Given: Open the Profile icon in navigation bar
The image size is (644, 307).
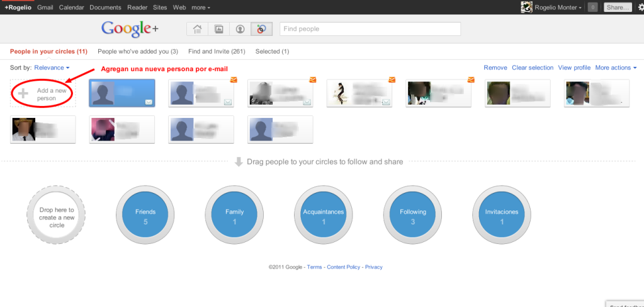Looking at the screenshot, I should tap(240, 29).
